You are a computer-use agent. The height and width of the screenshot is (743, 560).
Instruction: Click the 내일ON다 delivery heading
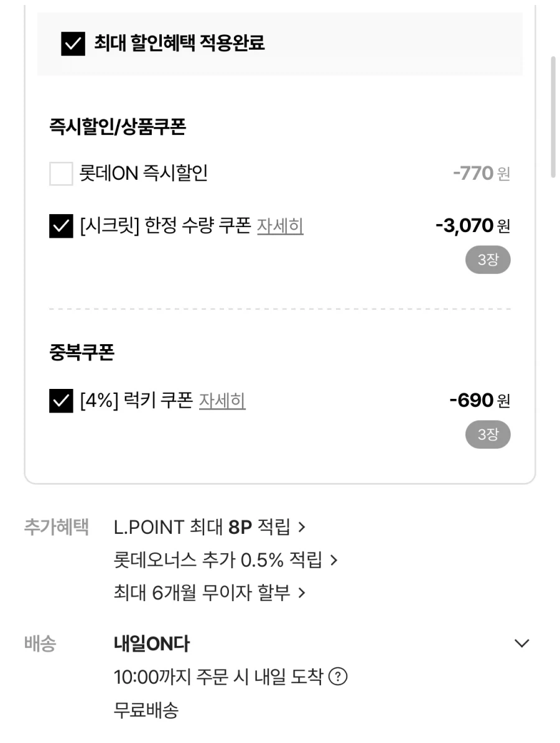(x=152, y=643)
